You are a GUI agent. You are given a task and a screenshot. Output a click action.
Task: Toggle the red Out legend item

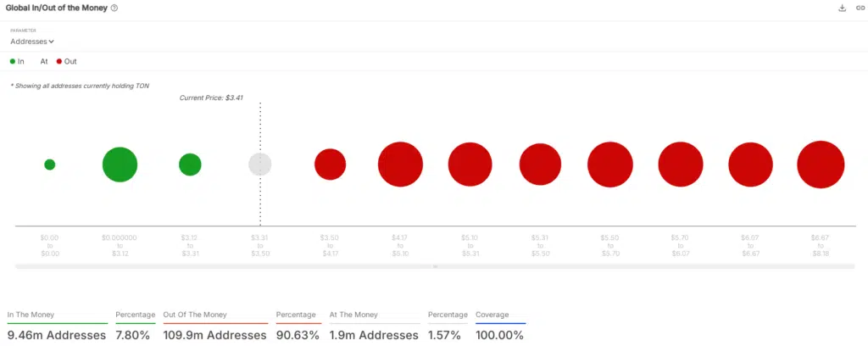click(x=66, y=61)
